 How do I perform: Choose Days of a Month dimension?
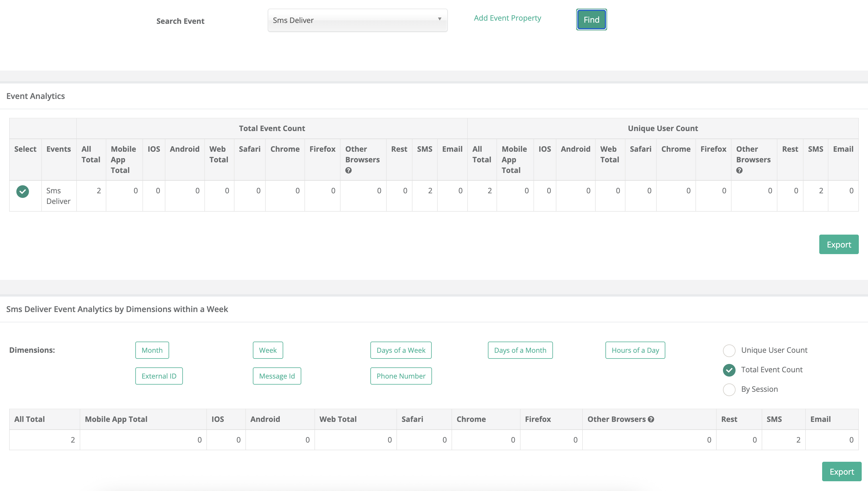click(520, 350)
